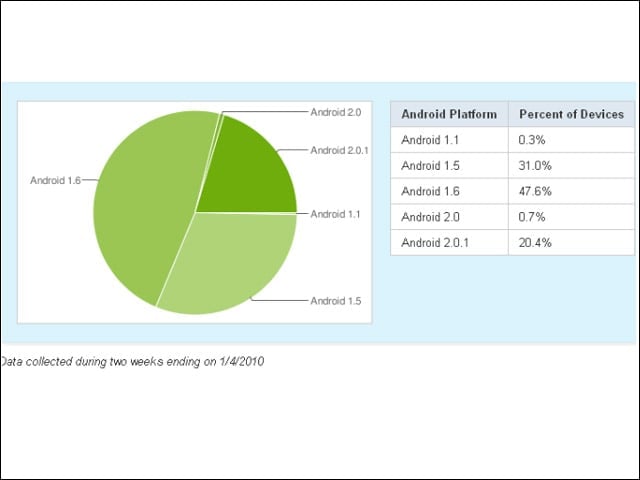Select the 'Android 1.5' table cell
The width and height of the screenshot is (640, 480).
coord(449,166)
